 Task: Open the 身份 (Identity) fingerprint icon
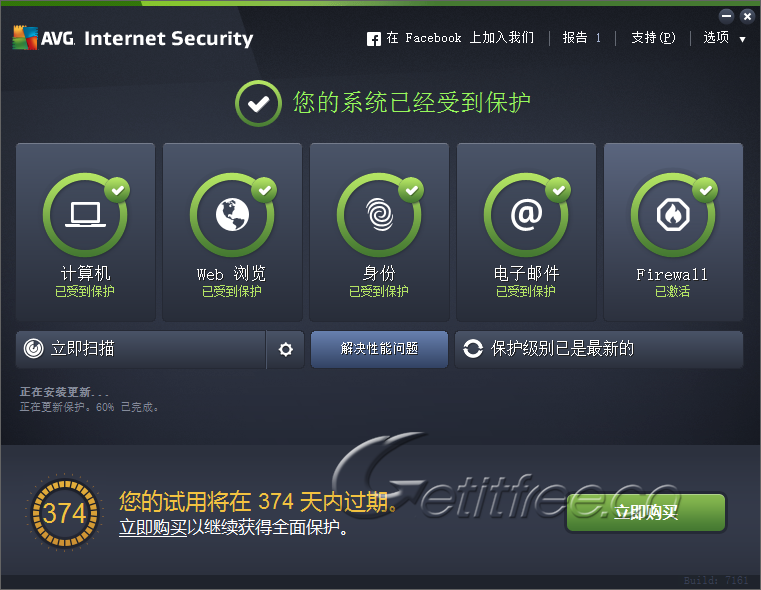click(379, 214)
